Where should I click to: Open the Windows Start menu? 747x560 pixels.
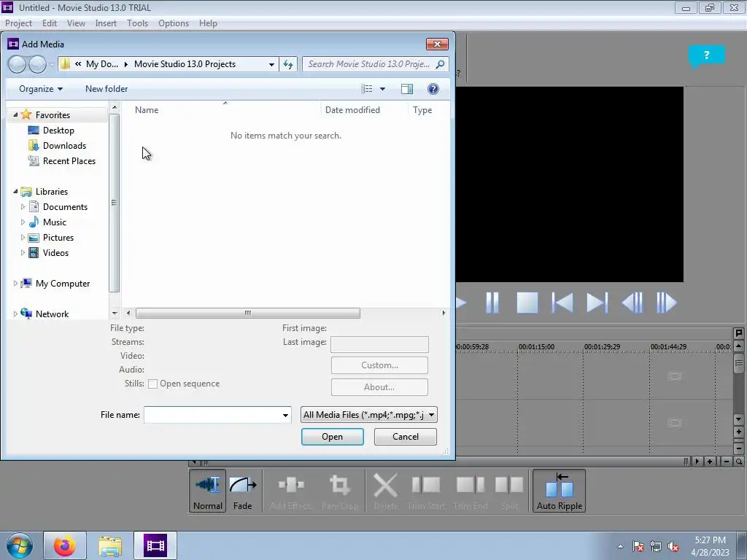point(20,545)
